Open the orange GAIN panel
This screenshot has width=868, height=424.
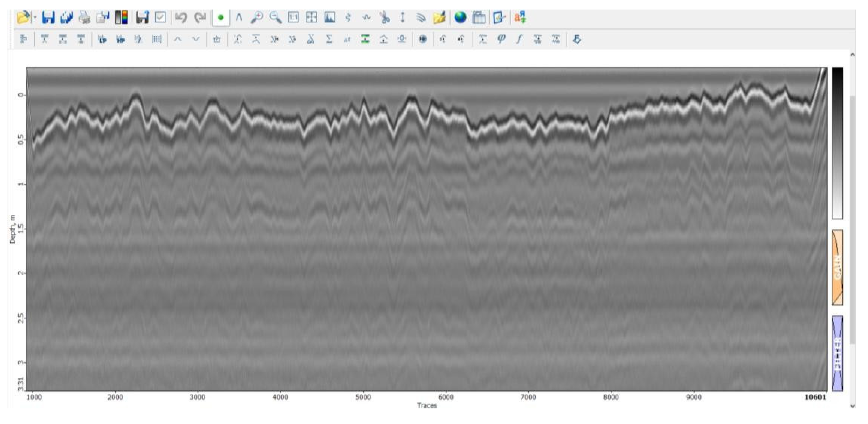pyautogui.click(x=837, y=267)
